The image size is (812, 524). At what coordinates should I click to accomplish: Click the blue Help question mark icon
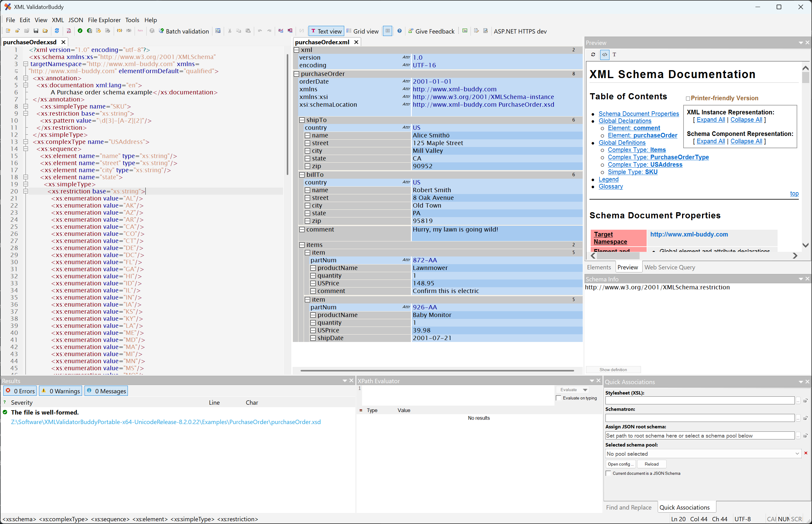point(400,31)
